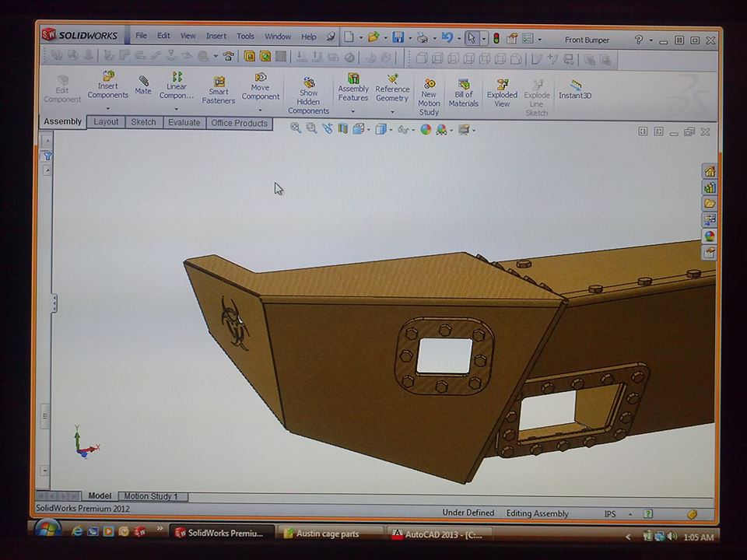Viewport: 747px width, 560px height.
Task: Switch to Motion Study 1 tab
Action: 151,496
